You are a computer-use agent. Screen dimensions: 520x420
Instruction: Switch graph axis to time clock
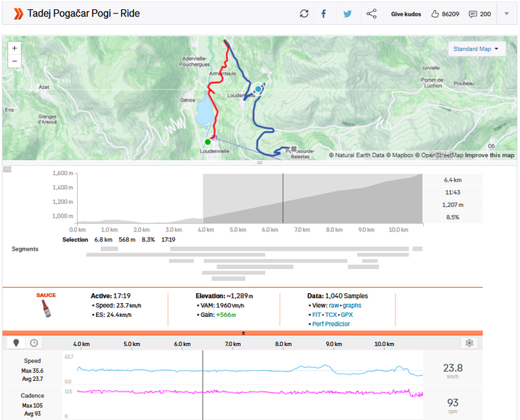(x=33, y=342)
